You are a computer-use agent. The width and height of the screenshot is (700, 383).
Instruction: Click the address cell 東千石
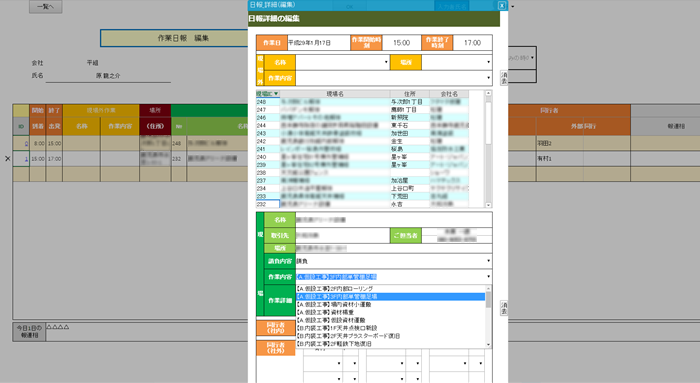point(410,125)
